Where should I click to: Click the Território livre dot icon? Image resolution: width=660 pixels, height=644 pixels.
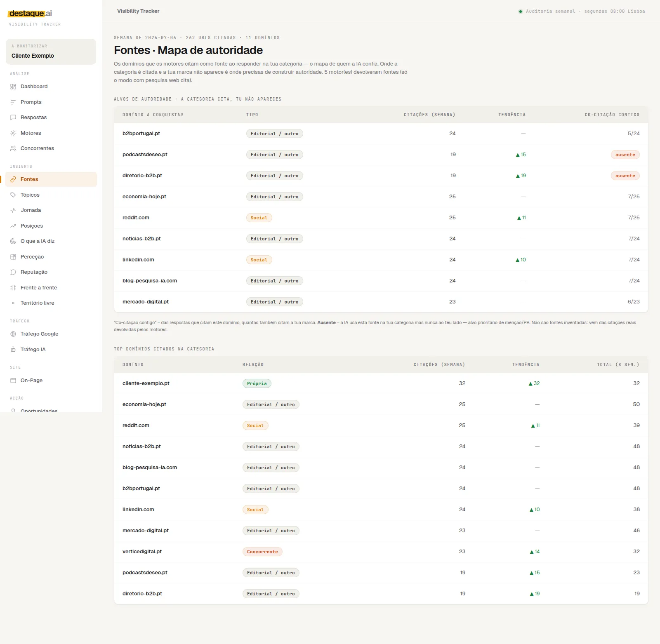[x=13, y=303]
